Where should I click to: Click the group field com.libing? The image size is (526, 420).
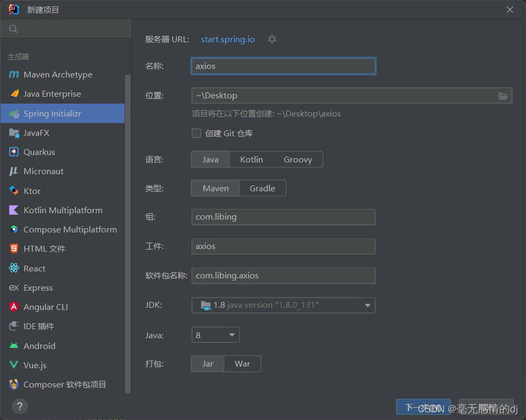click(x=283, y=217)
